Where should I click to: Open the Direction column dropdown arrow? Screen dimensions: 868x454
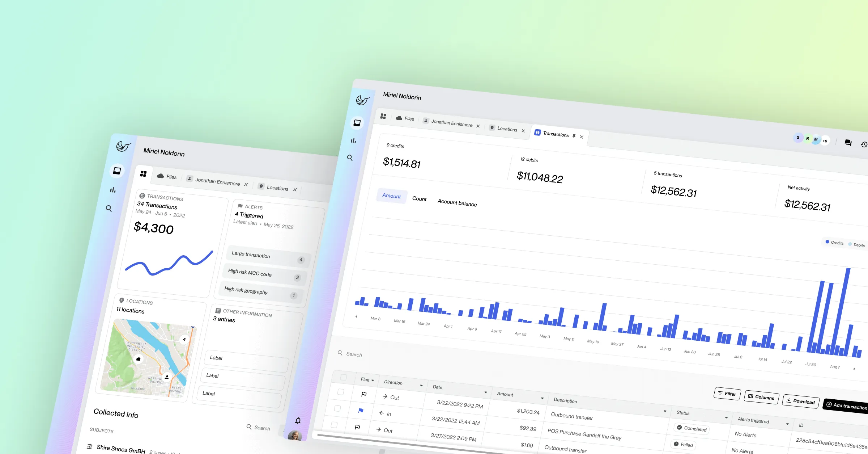421,386
